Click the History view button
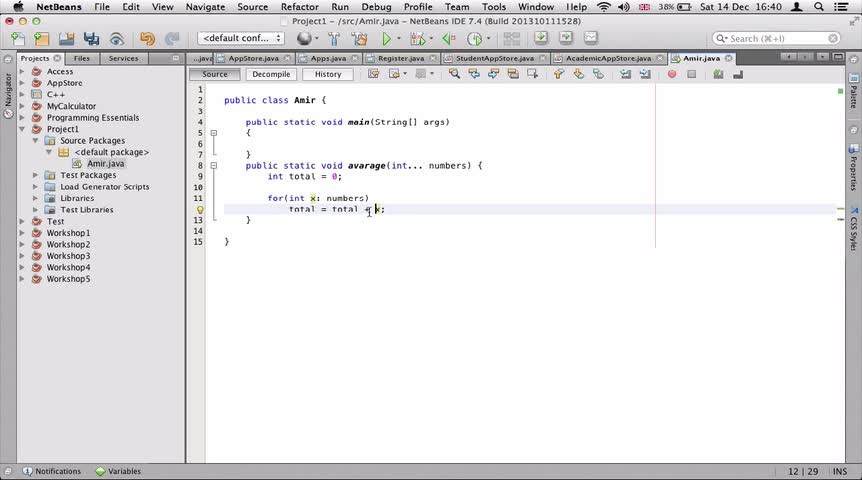The height and width of the screenshot is (480, 862). (x=328, y=74)
